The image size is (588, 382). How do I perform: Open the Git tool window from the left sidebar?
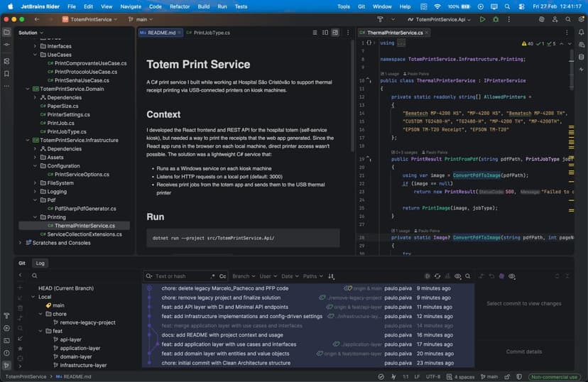pyautogui.click(x=6, y=365)
